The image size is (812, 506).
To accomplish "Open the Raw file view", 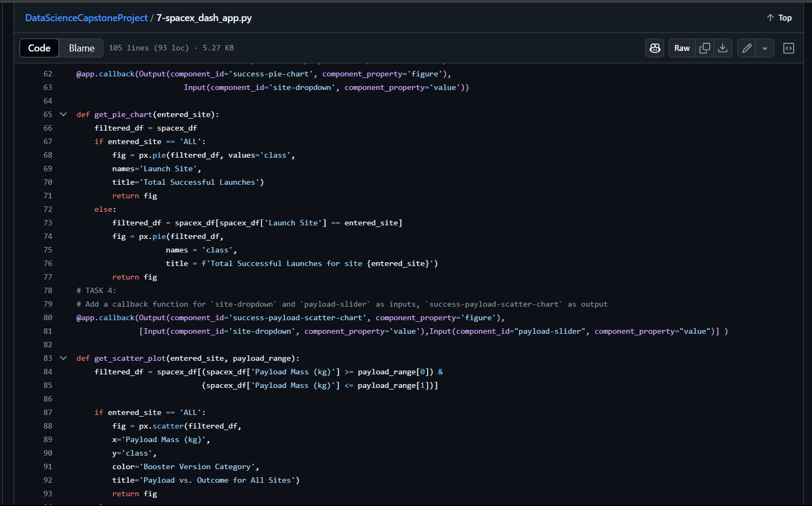I will pyautogui.click(x=682, y=48).
